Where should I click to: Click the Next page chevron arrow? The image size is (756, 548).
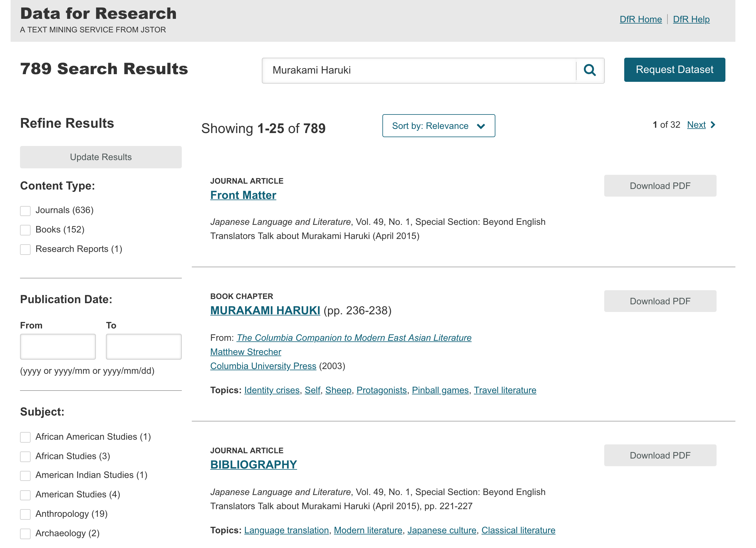pos(713,125)
